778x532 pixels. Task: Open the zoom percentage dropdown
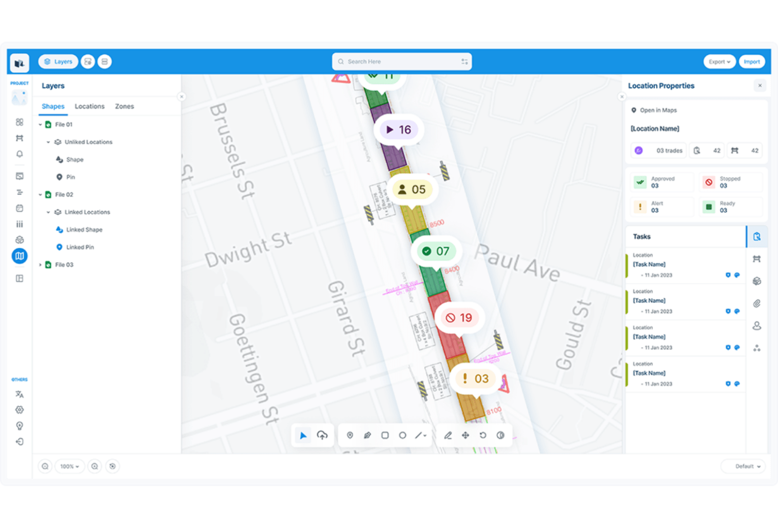pyautogui.click(x=69, y=466)
